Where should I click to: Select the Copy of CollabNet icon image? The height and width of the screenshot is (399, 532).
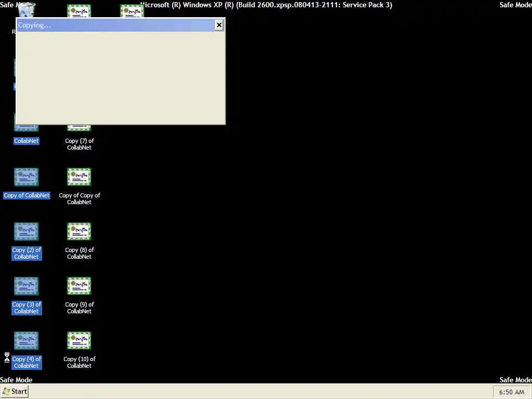tap(26, 177)
